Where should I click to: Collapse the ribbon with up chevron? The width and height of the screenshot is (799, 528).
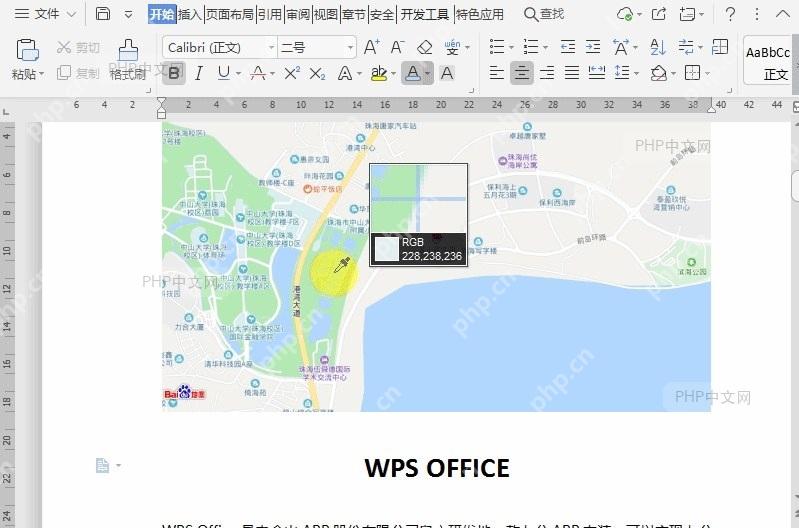783,14
